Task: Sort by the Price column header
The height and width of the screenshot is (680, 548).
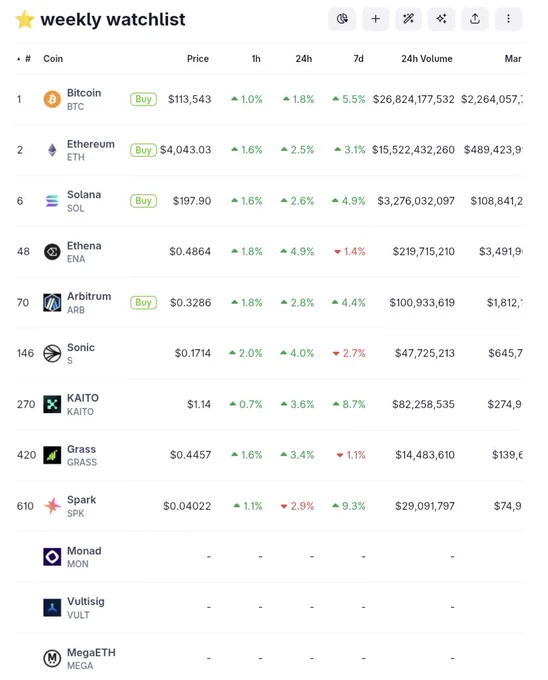Action: (x=198, y=59)
